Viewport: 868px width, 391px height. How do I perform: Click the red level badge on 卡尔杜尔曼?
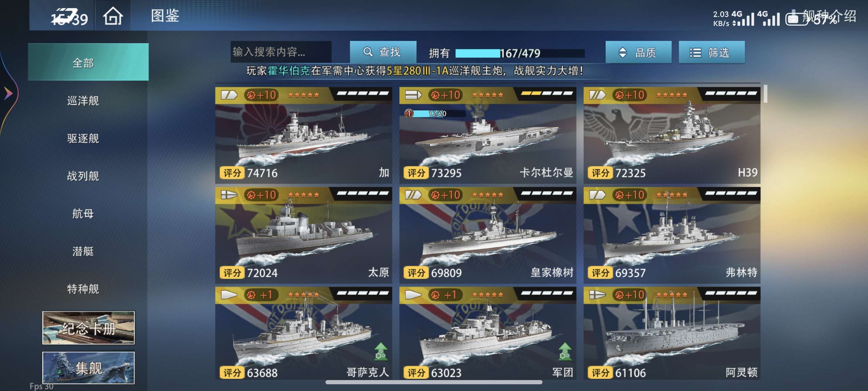pyautogui.click(x=409, y=114)
